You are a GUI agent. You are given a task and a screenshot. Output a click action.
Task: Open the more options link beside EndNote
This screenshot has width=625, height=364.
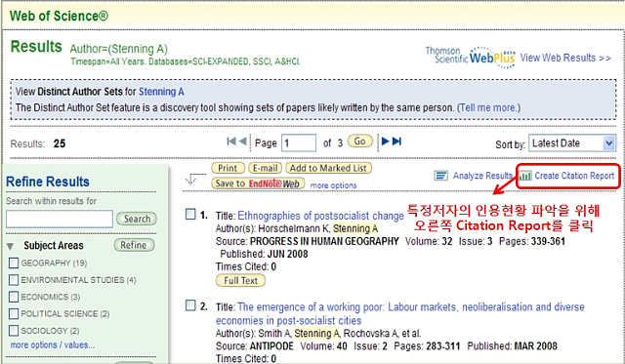tap(333, 185)
